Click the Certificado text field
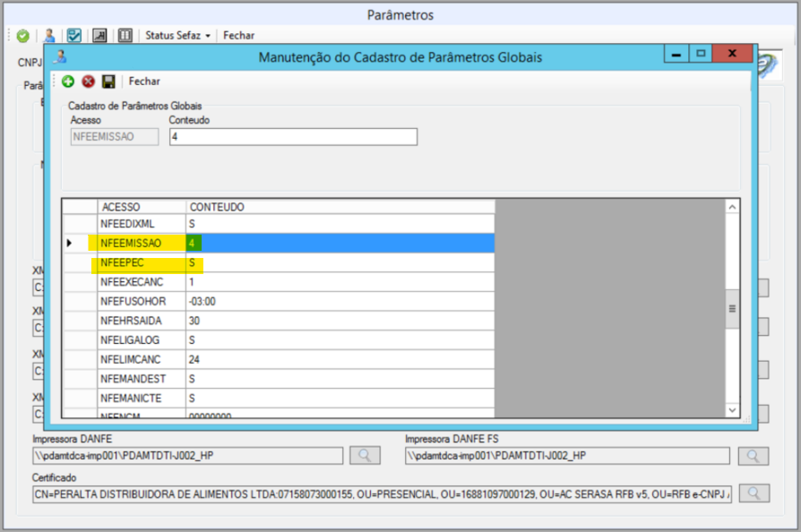Viewport: 801px width, 532px height. coord(382,494)
